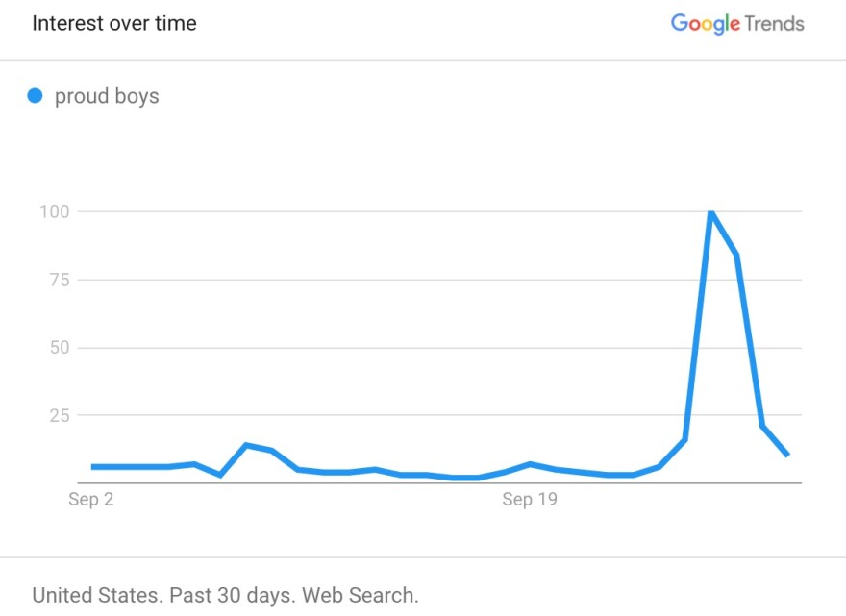
Task: Click the data point just before the spike rises
Action: (x=685, y=439)
